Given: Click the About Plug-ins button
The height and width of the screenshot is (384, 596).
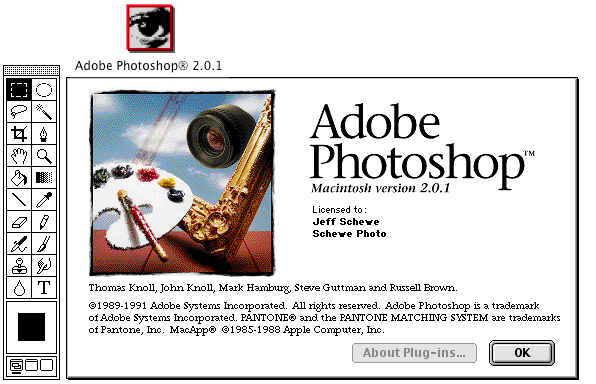Looking at the screenshot, I should tap(414, 353).
